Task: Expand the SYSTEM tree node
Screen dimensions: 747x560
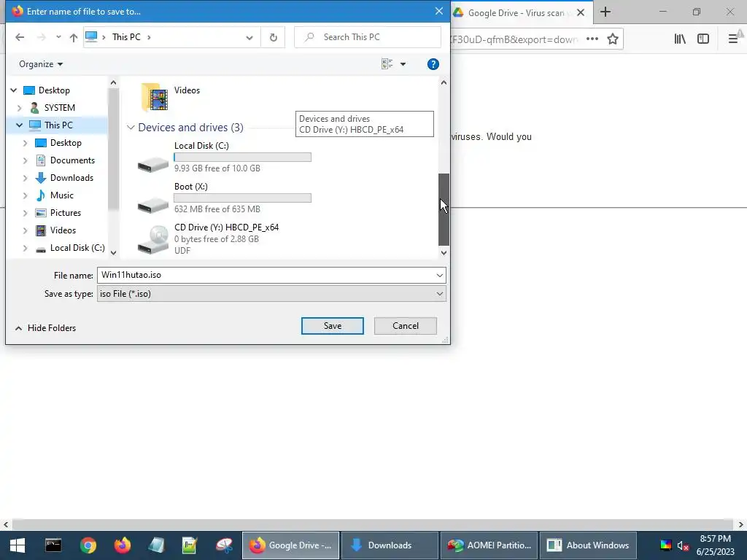Action: (x=20, y=108)
